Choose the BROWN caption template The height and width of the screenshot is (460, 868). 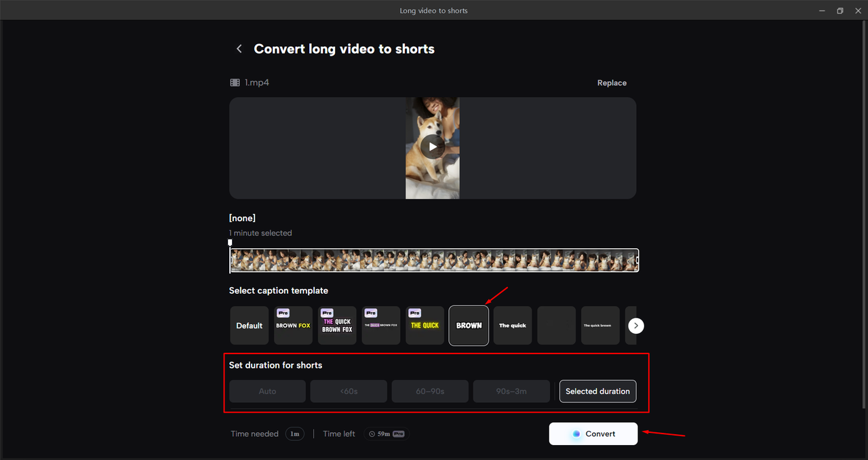[x=468, y=326]
